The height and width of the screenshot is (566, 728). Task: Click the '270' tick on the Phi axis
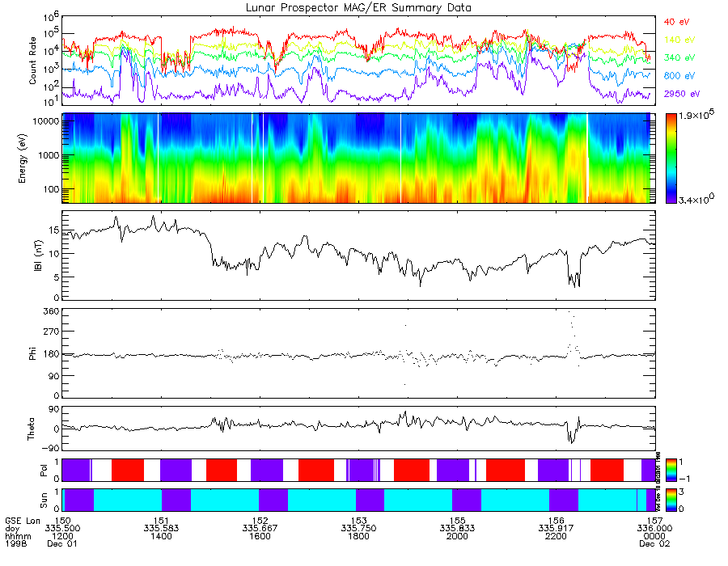pos(52,332)
